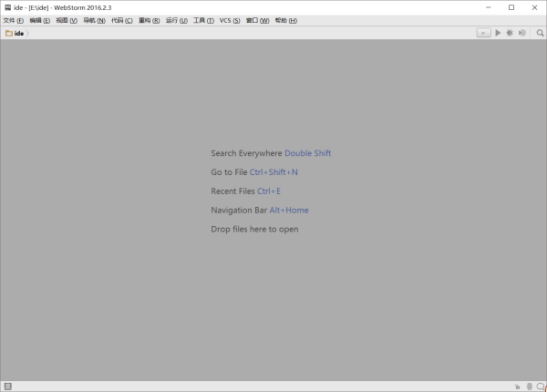Click the WebStorm window title icon
The width and height of the screenshot is (547, 392).
[7, 7]
